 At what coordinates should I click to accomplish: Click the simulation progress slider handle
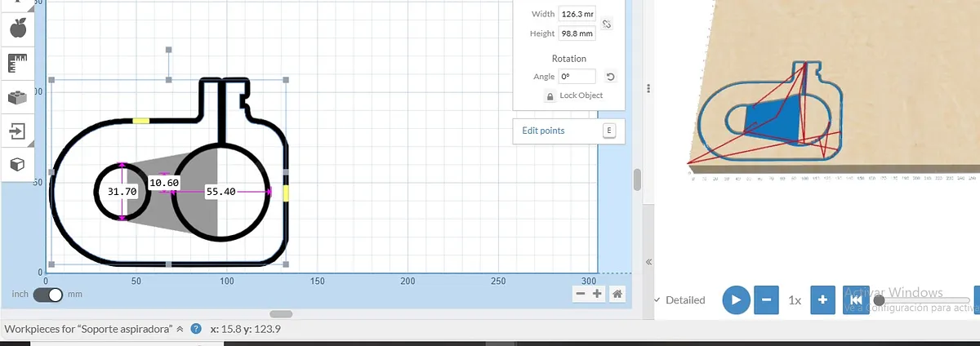click(x=879, y=300)
